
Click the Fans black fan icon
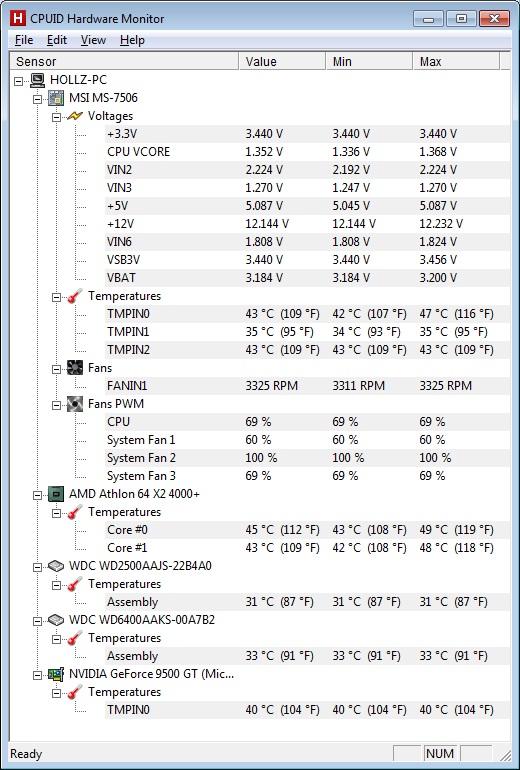point(75,368)
